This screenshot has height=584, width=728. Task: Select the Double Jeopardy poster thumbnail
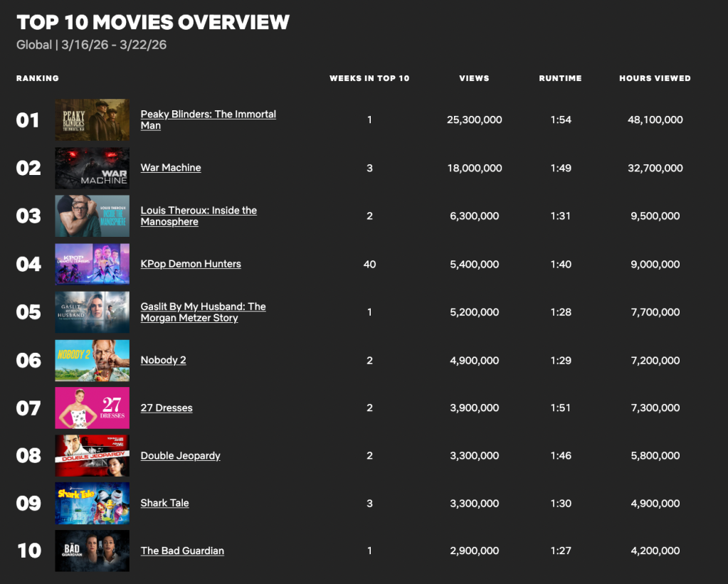pyautogui.click(x=93, y=455)
